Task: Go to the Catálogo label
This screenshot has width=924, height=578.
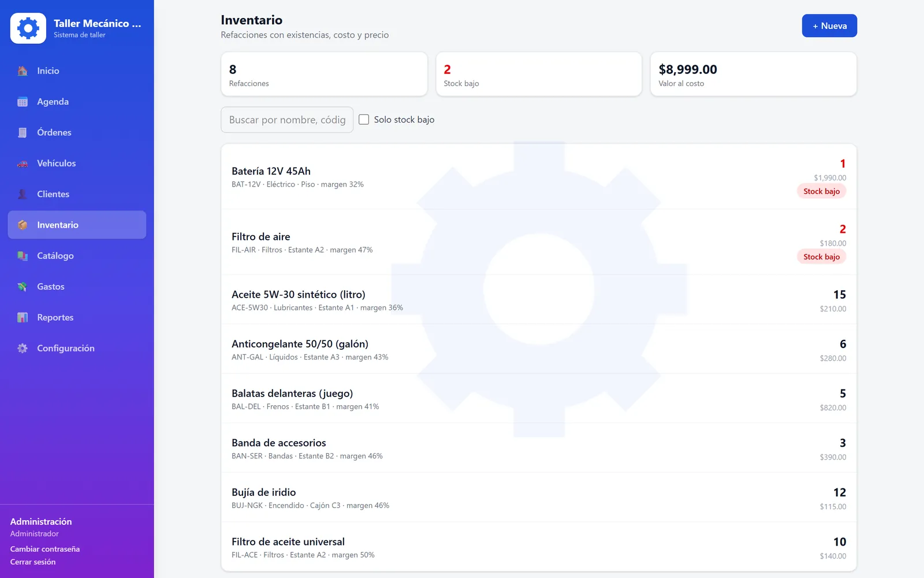Action: tap(55, 256)
